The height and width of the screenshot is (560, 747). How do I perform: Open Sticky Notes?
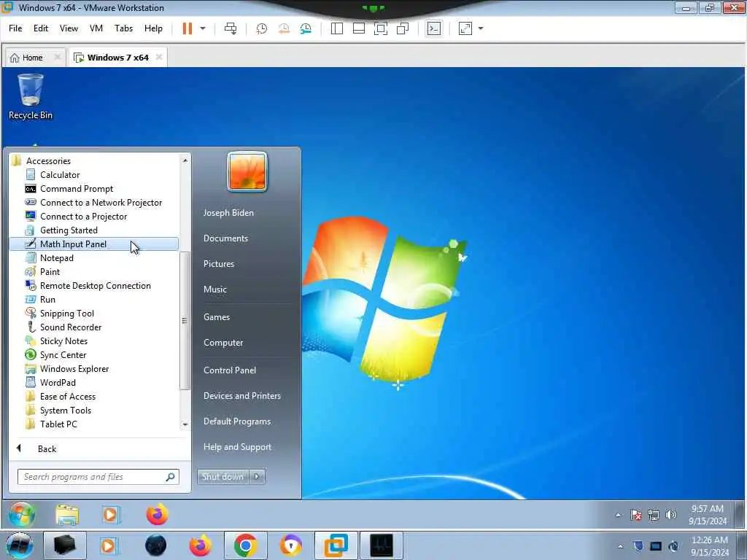[x=64, y=341]
